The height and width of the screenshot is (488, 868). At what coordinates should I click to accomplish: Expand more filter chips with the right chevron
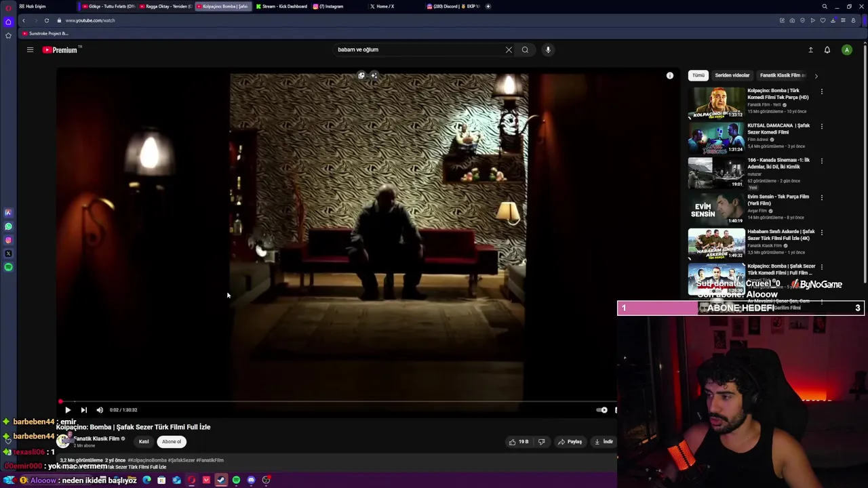816,76
